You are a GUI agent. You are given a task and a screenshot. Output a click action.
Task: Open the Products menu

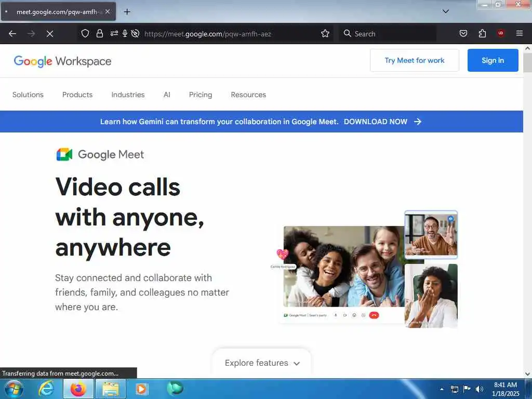pos(77,95)
